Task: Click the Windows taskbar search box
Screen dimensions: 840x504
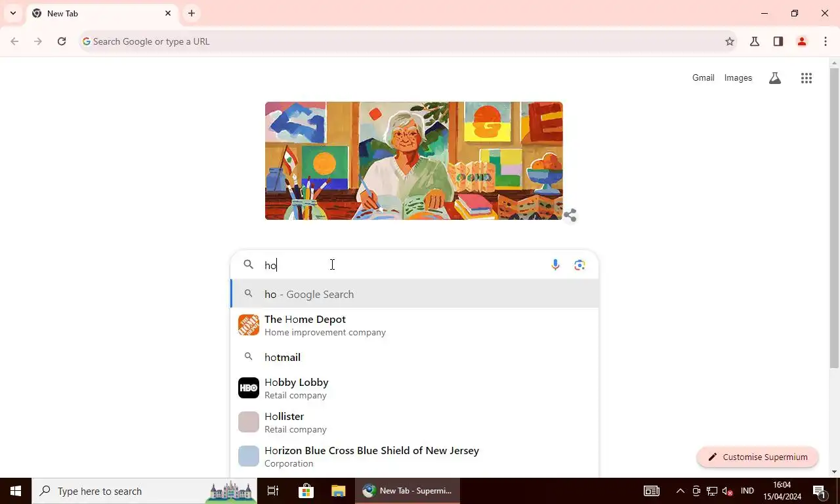Action: 144,491
